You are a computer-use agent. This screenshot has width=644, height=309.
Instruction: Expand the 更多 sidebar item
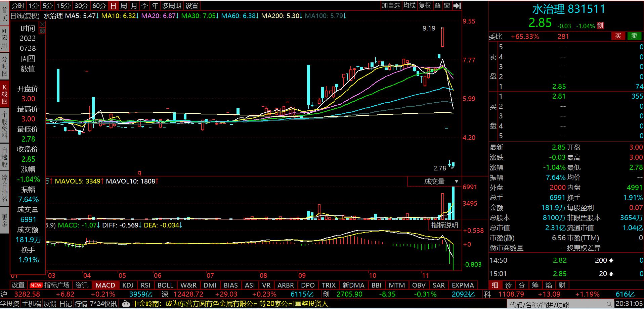[4, 221]
